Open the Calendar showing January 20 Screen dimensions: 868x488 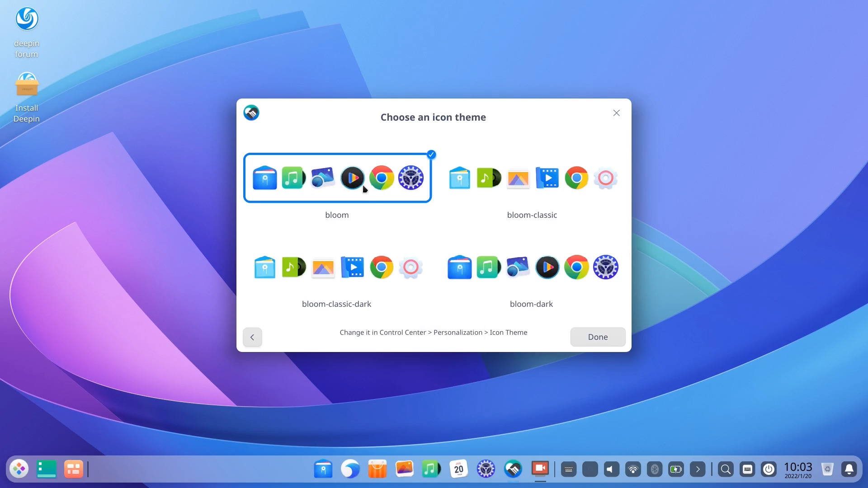click(458, 469)
